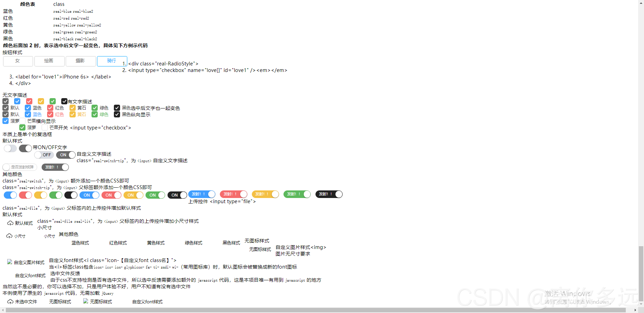Image resolution: width=644 pixels, height=313 pixels.
Task: Click the 自定义font样式 link at bottom
Action: [147, 301]
